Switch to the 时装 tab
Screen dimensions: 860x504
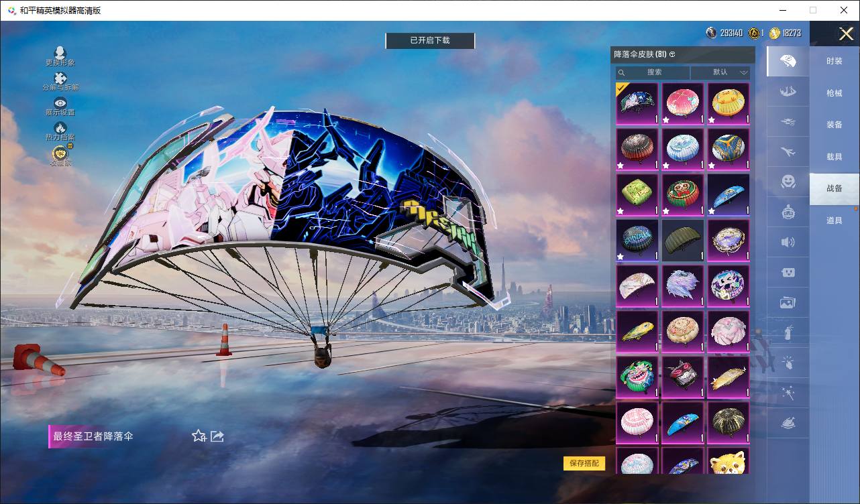[835, 61]
